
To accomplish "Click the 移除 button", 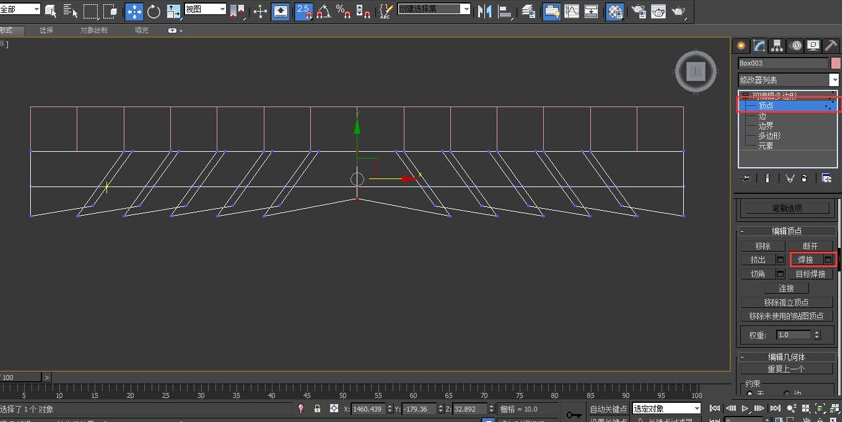I will point(763,246).
